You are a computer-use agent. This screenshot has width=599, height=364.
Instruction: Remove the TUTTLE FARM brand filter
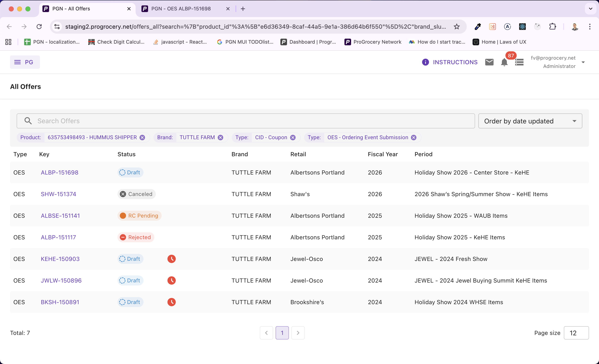coord(220,138)
